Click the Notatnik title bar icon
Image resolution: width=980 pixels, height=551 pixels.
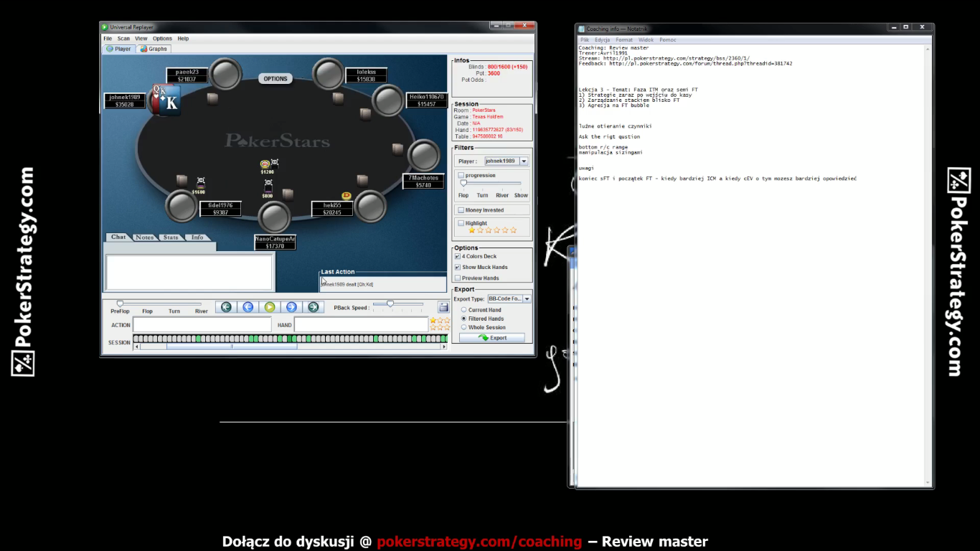click(581, 29)
